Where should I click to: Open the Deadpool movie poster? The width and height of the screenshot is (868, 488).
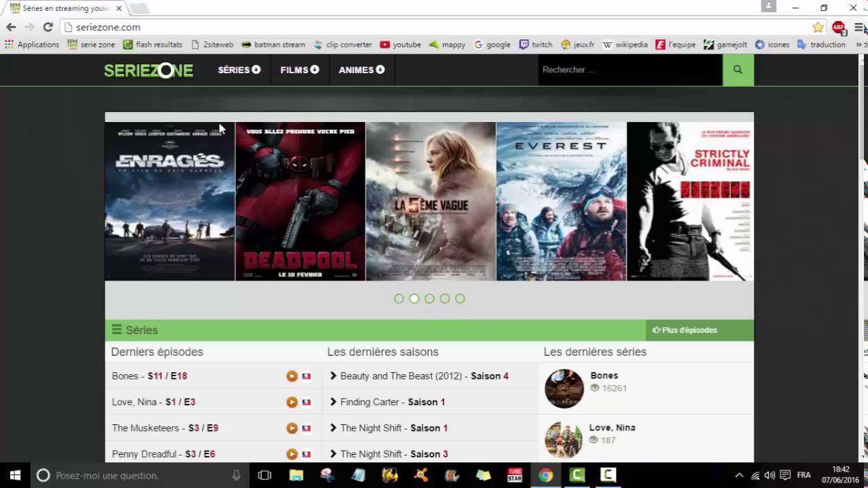(300, 201)
